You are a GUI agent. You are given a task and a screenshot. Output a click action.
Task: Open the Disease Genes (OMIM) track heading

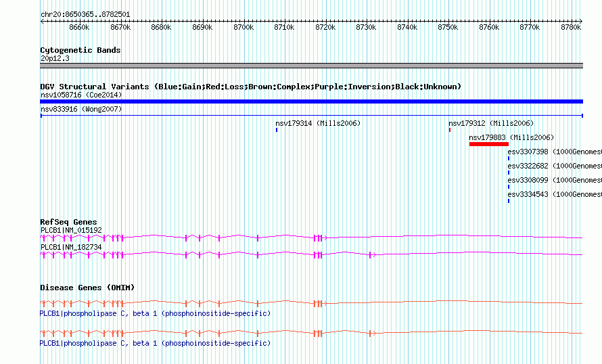(87, 288)
